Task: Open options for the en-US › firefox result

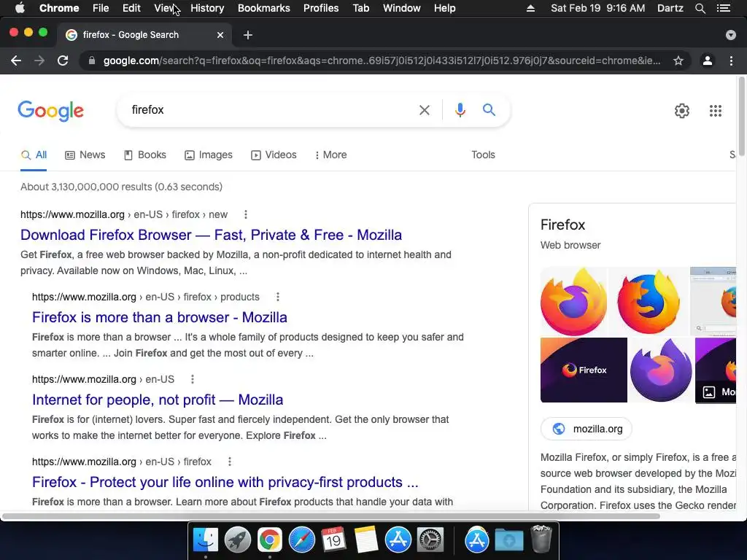Action: pos(230,462)
